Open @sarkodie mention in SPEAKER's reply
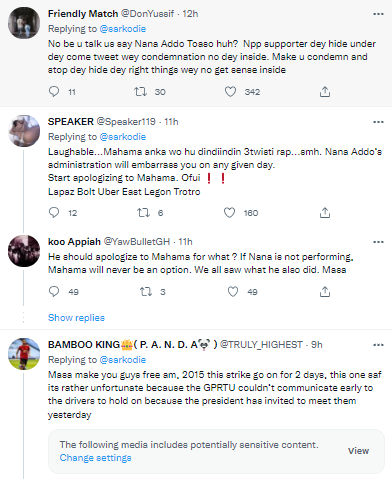The width and height of the screenshot is (392, 479). 123,137
